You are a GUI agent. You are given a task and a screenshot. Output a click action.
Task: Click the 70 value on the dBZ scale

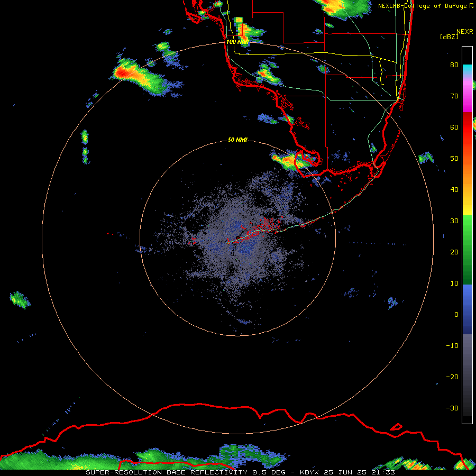coord(454,96)
